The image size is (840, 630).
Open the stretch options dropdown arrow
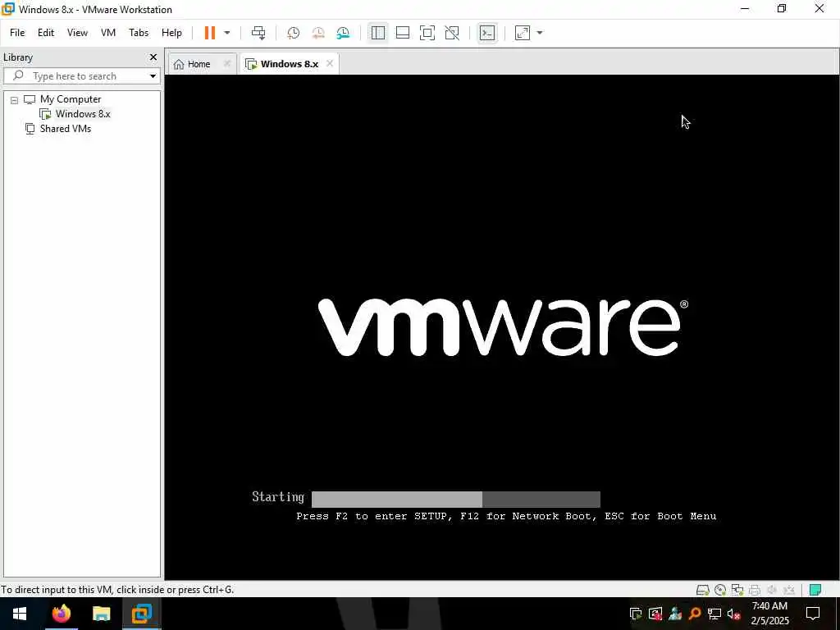pos(540,33)
